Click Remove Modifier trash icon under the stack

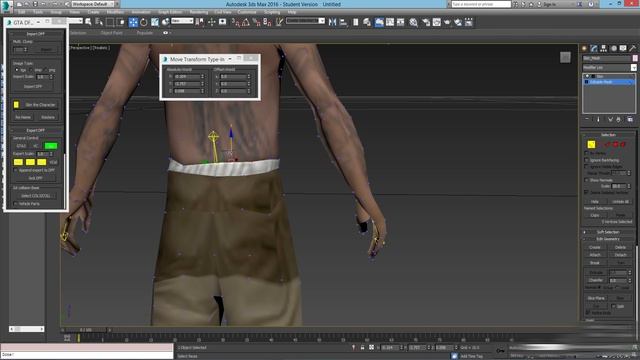click(619, 119)
